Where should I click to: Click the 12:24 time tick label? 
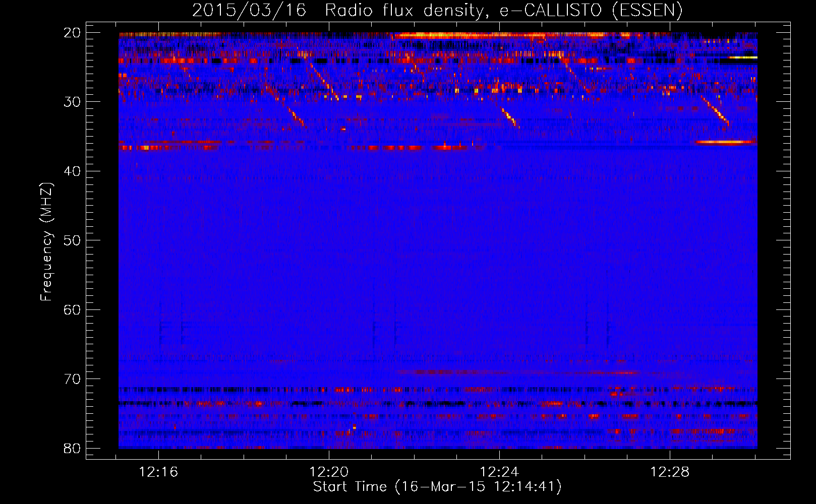(x=499, y=472)
